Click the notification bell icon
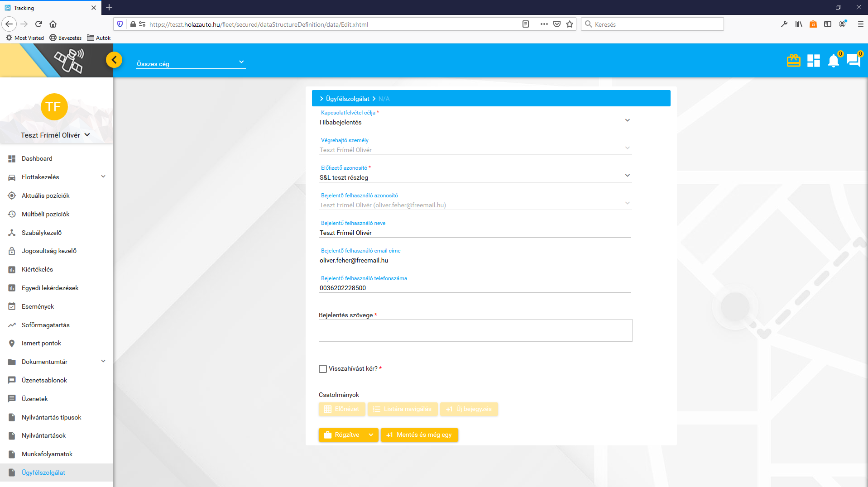Screen dimensions: 868x487 pyautogui.click(x=833, y=61)
